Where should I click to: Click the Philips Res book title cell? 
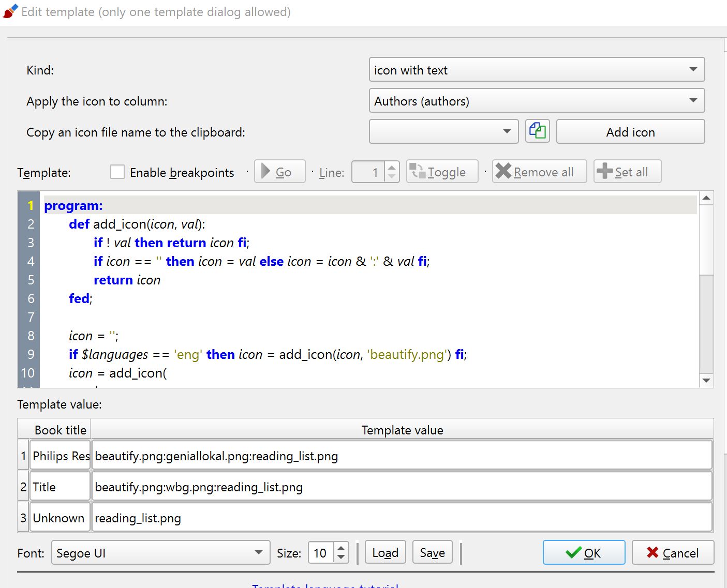[61, 456]
